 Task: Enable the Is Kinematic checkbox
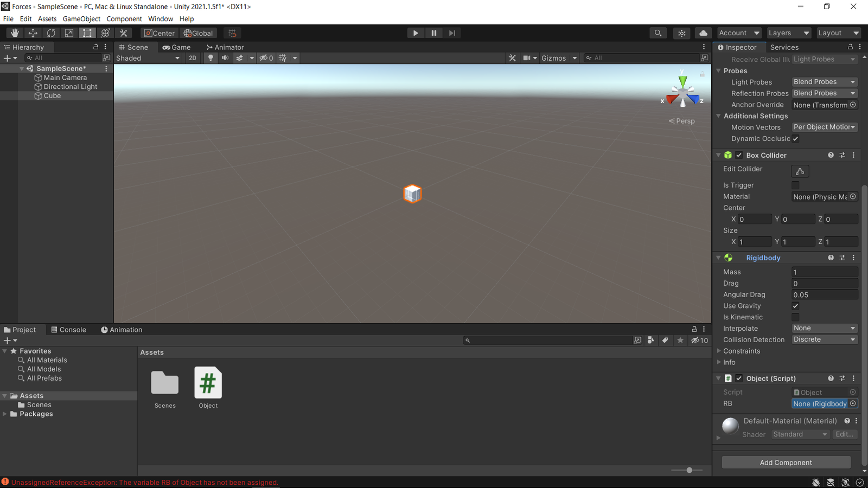pos(795,317)
